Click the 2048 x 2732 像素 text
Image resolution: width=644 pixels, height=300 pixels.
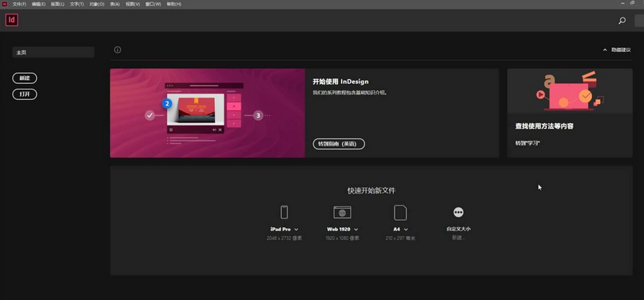tap(284, 238)
